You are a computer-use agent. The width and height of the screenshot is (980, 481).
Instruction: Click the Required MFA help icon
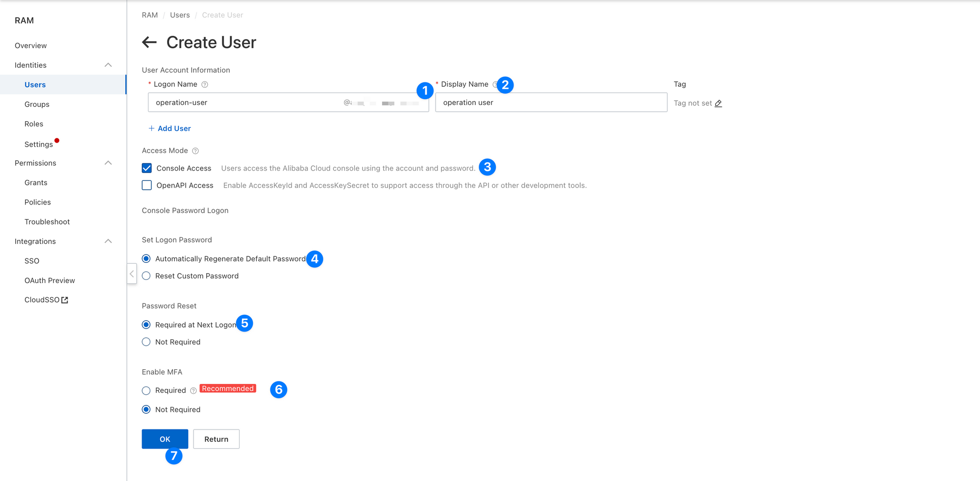tap(193, 391)
